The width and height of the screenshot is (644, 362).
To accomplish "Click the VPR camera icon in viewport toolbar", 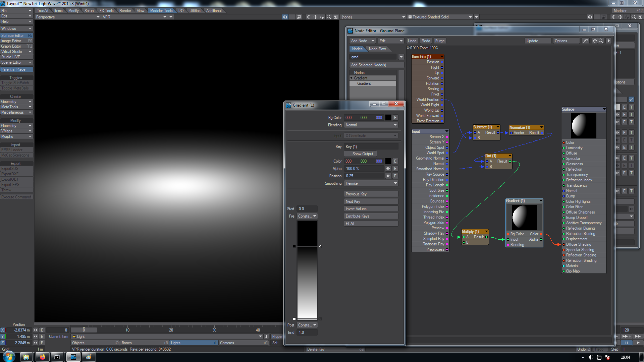I will pyautogui.click(x=285, y=17).
